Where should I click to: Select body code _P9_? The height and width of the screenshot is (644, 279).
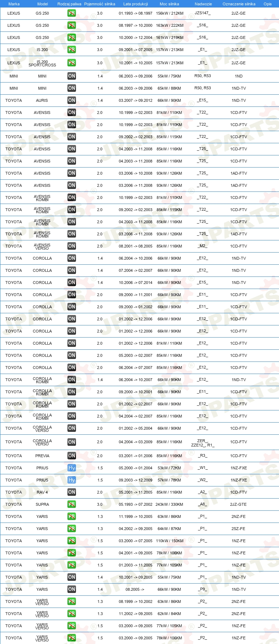point(203,589)
